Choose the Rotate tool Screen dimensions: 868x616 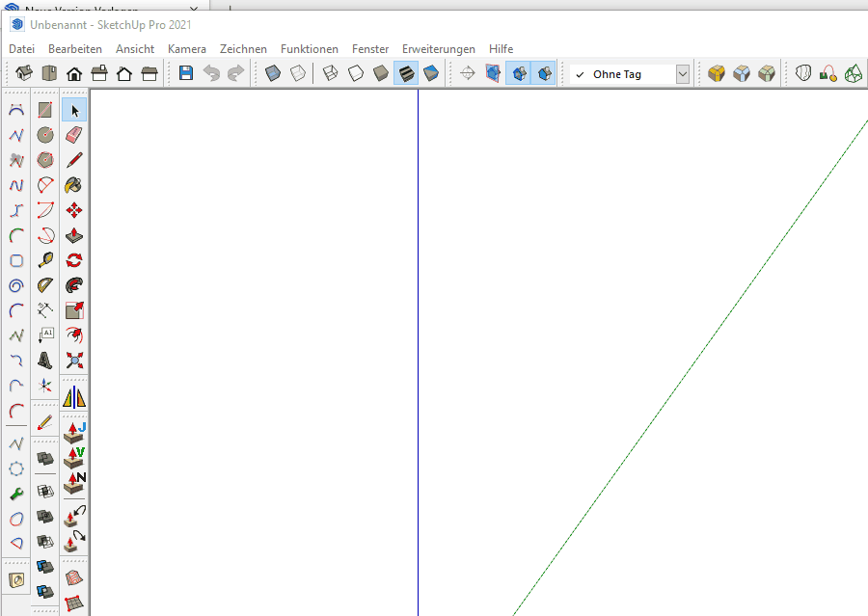coord(74,260)
